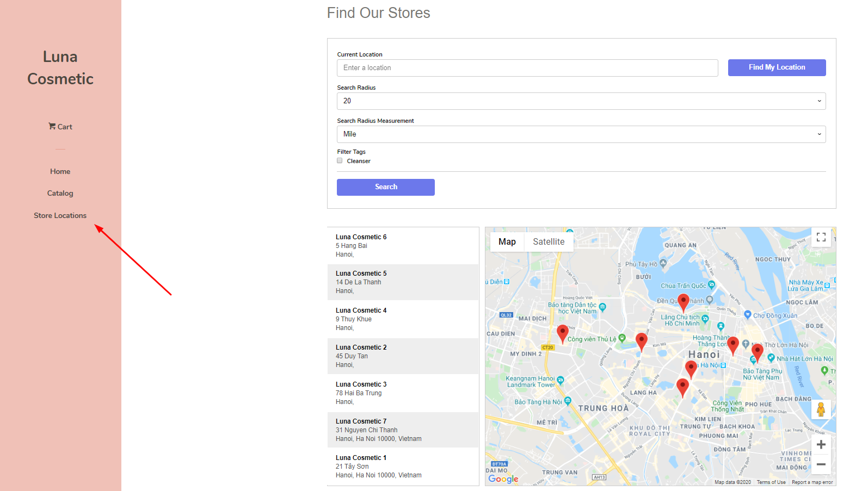Click Chợ Đồng Xuân shopping icon
This screenshot has width=868, height=491.
tap(748, 314)
